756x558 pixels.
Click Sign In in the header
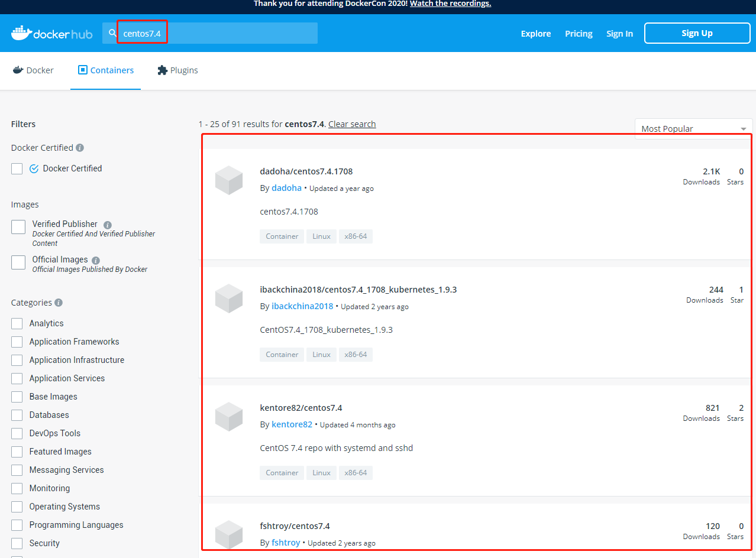[x=619, y=34]
